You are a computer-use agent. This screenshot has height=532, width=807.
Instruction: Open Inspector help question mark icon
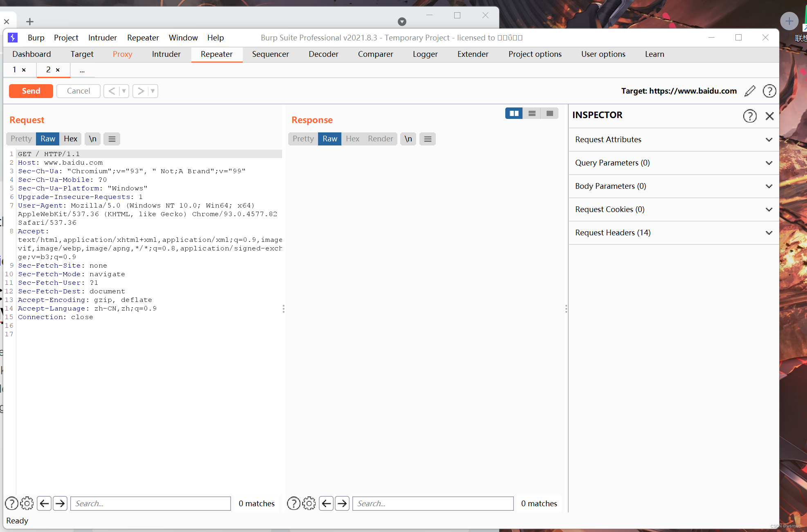[749, 116]
